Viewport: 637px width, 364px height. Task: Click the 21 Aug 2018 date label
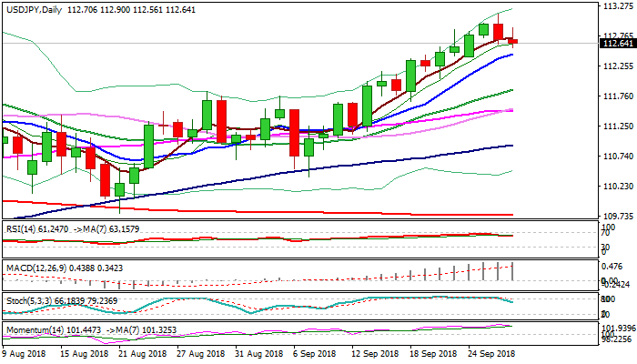pyautogui.click(x=145, y=353)
